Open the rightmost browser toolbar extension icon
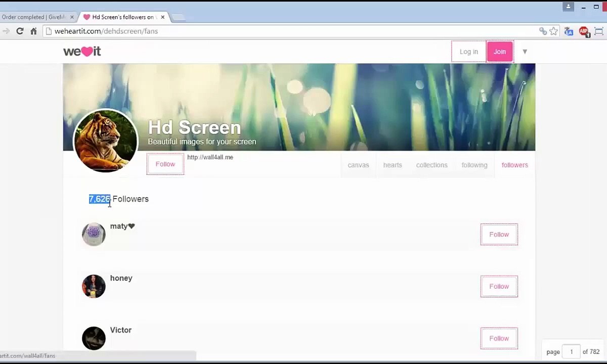The width and height of the screenshot is (607, 364). pos(599,31)
